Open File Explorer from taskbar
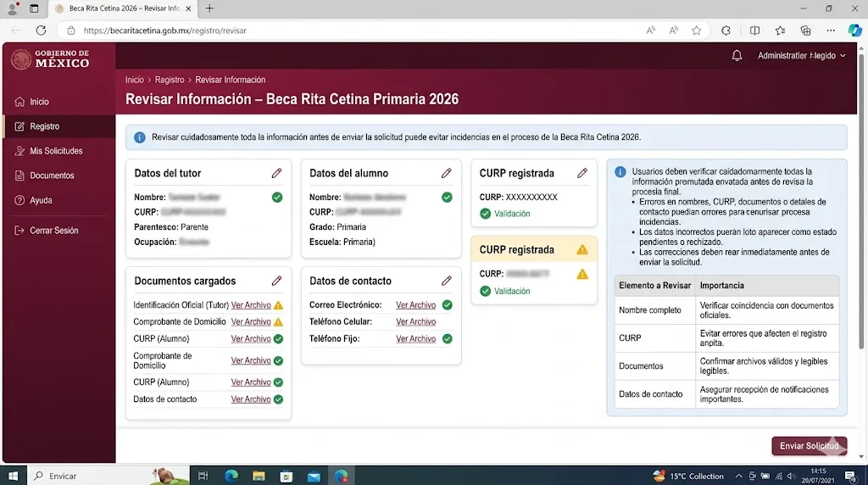 click(259, 476)
